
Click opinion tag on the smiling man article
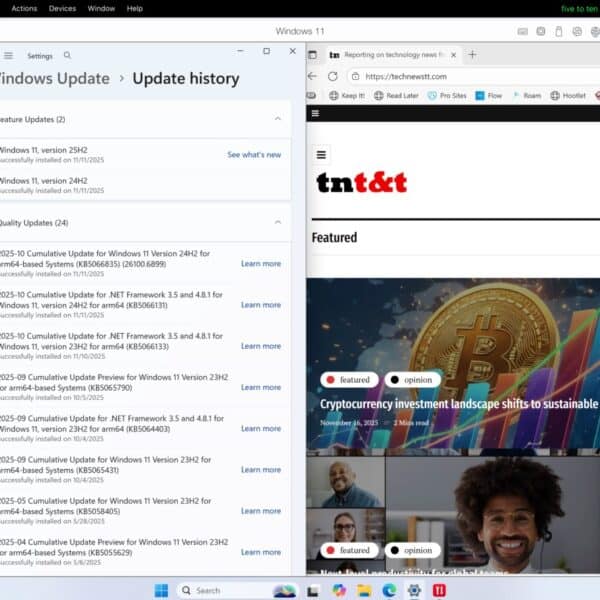tap(412, 550)
